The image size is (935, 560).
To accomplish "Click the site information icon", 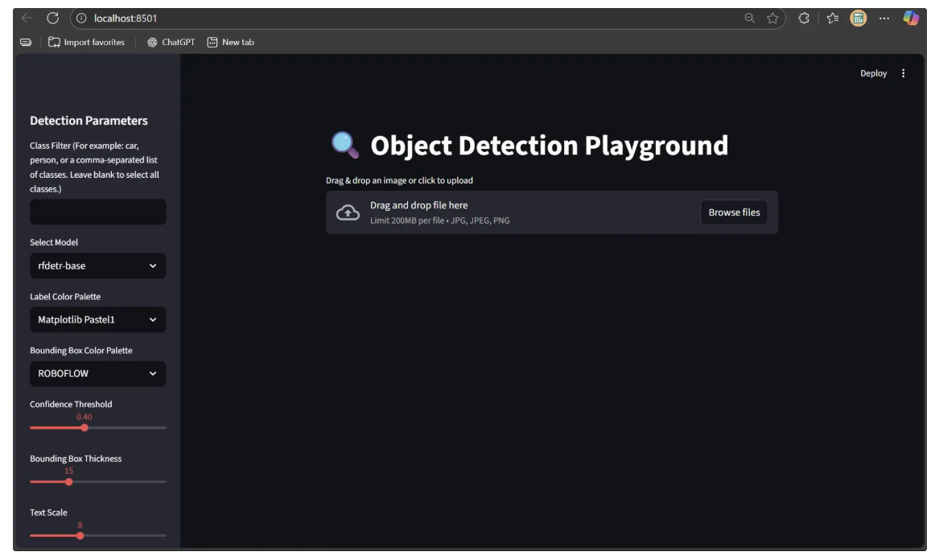I will click(x=81, y=18).
